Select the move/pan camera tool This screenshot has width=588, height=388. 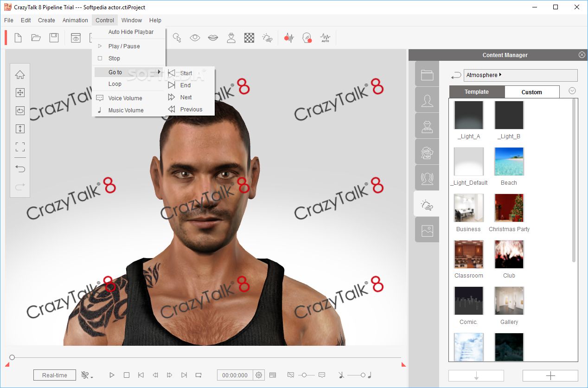pos(20,93)
